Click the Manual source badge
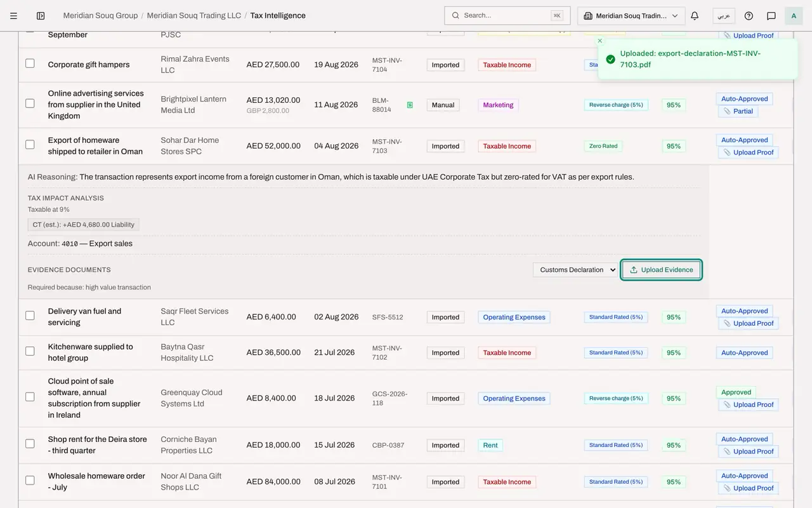This screenshot has height=508, width=812. click(443, 105)
